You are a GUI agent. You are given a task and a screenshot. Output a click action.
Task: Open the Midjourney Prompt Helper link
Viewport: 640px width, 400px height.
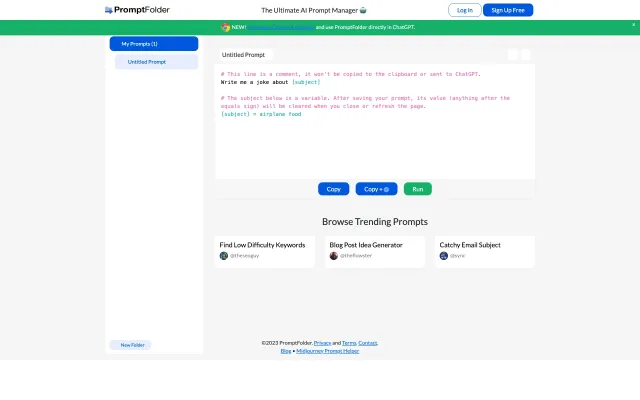pos(328,351)
